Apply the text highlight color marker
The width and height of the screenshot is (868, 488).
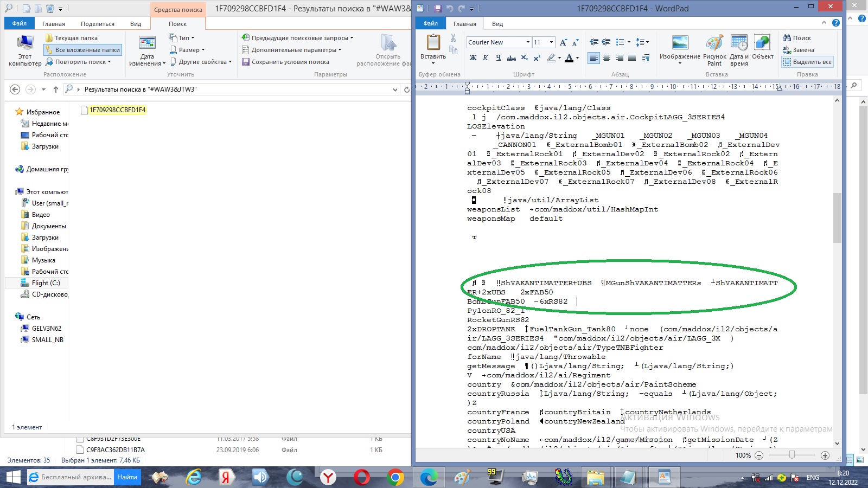551,57
